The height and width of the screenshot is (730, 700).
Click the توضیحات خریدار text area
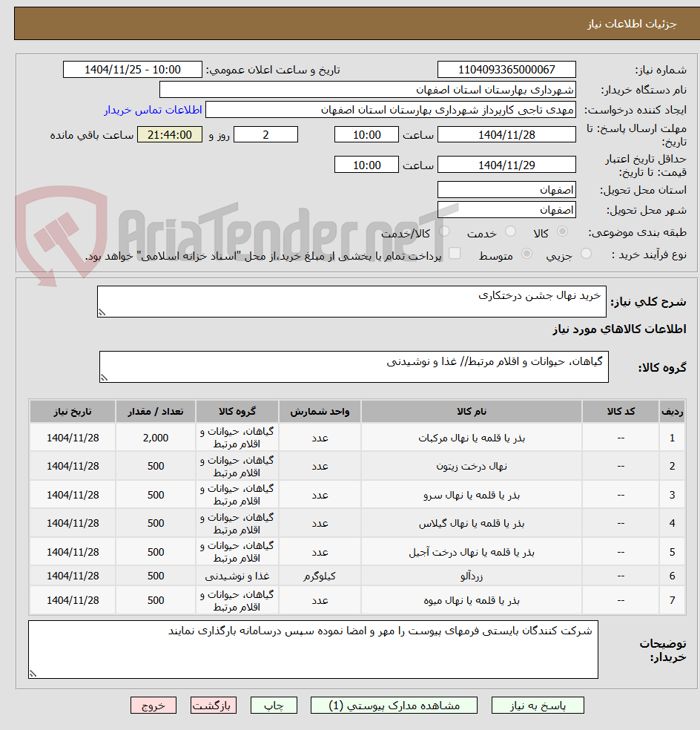click(x=313, y=649)
